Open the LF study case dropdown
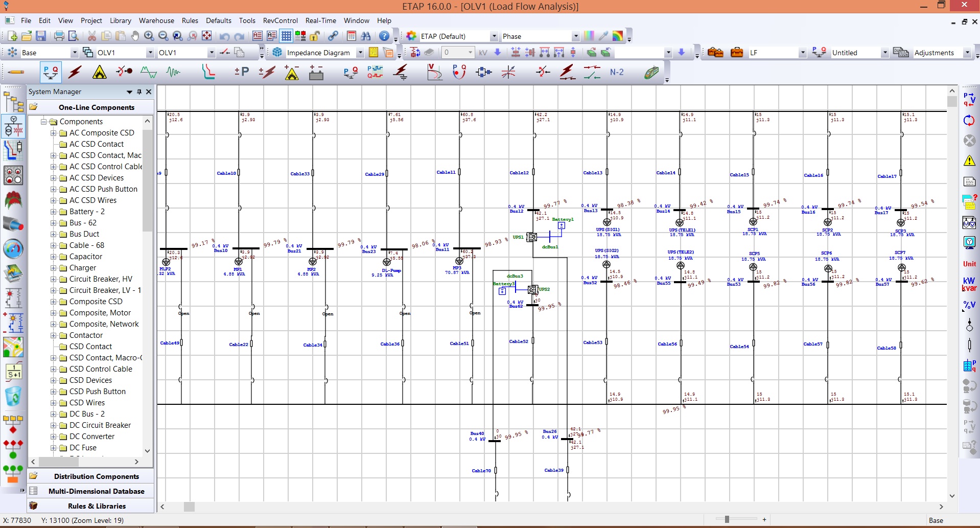 point(803,53)
